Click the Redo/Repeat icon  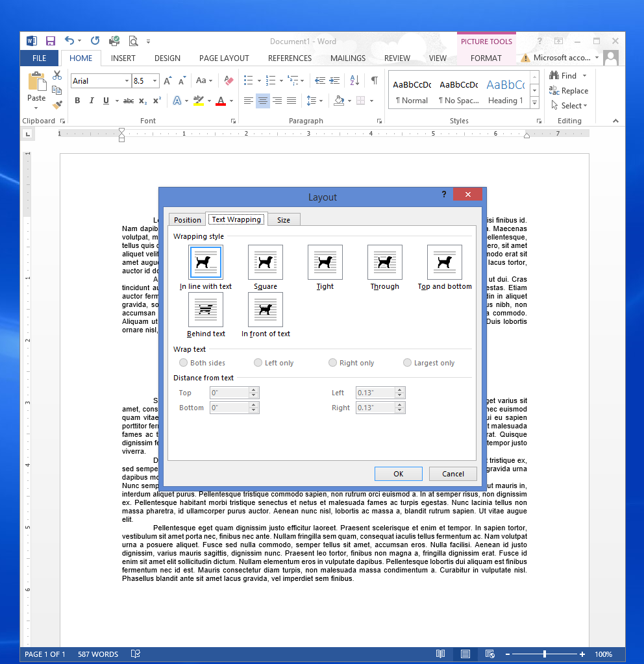point(95,41)
